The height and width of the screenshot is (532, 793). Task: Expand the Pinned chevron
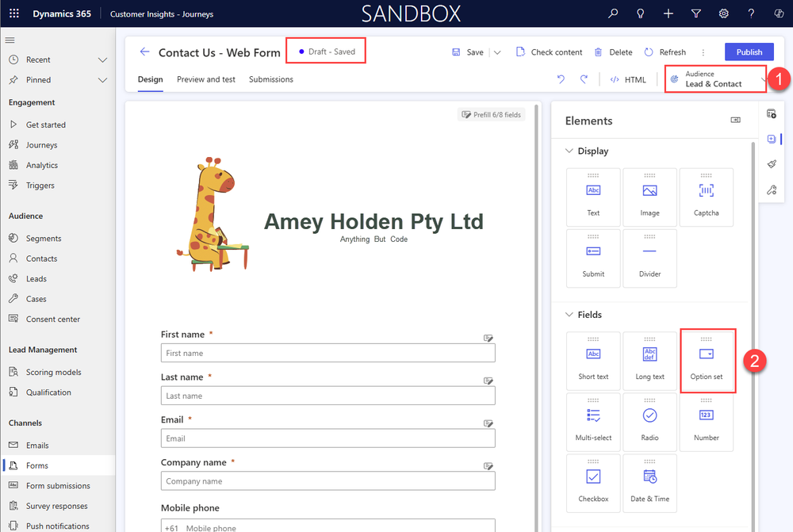click(x=102, y=80)
